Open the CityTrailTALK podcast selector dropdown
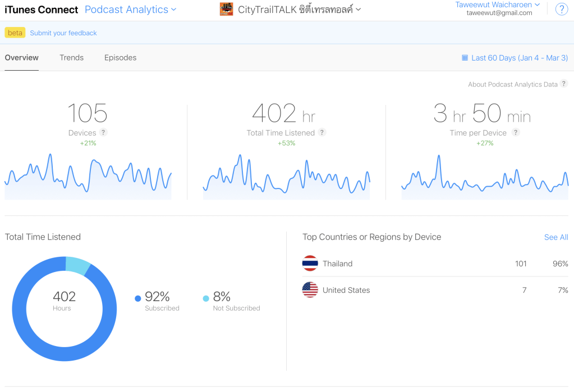This screenshot has width=574, height=392. pos(299,10)
